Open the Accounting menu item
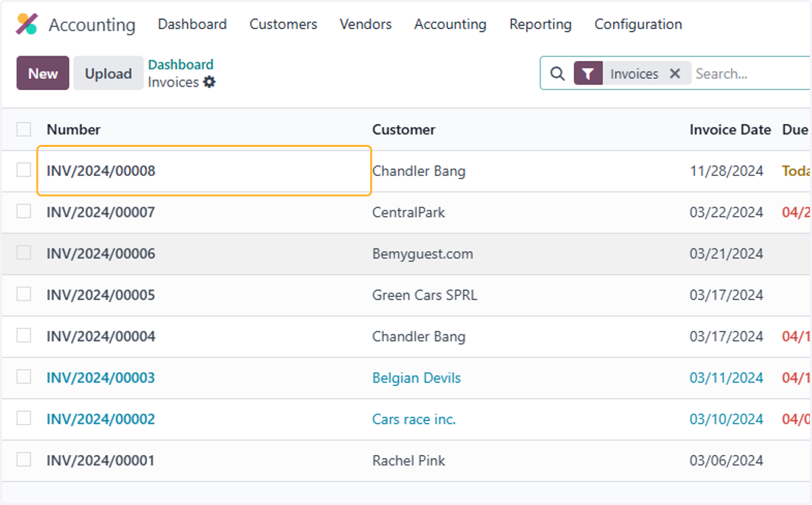This screenshot has width=812, height=505. (x=450, y=24)
